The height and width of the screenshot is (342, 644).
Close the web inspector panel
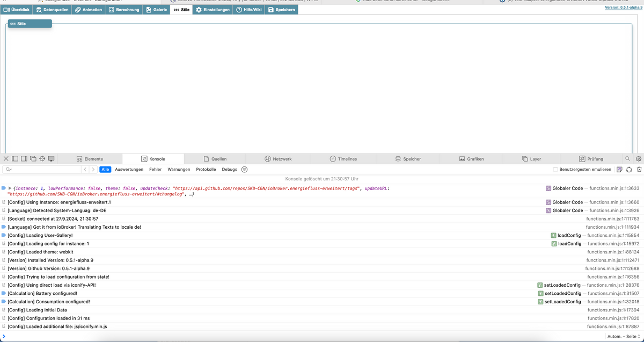[6, 159]
